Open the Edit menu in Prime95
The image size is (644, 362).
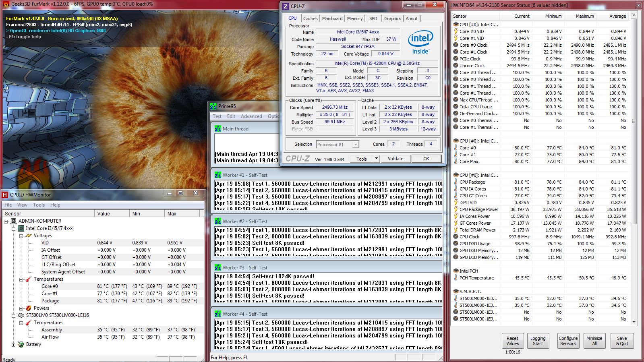click(x=231, y=116)
